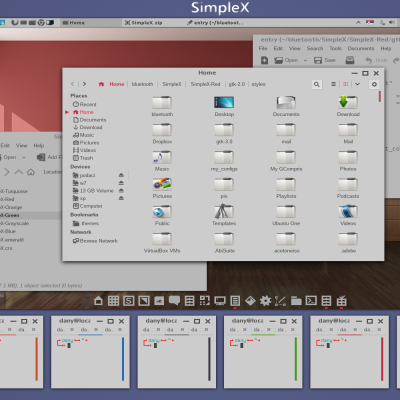Screen dimensions: 400x400
Task: Open the dropdown arrow next to Open in text editor
Action: coord(305,61)
